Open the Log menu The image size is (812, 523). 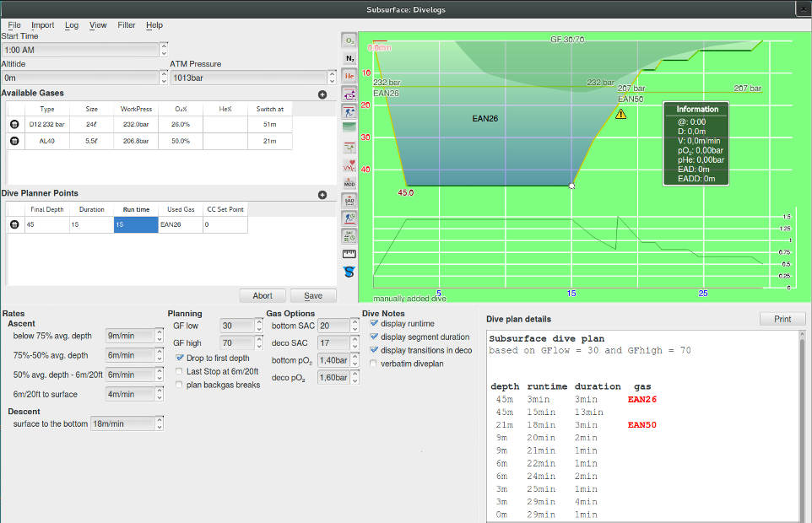[x=72, y=24]
